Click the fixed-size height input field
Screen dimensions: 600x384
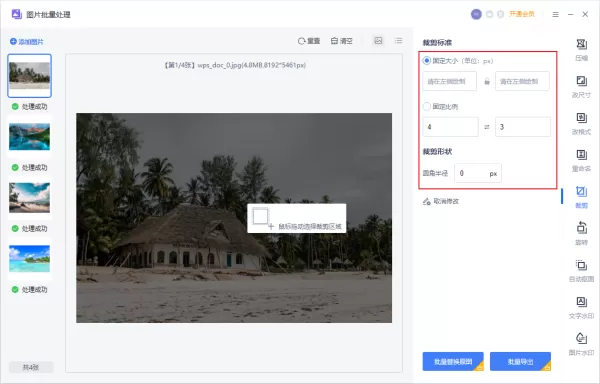tap(522, 81)
